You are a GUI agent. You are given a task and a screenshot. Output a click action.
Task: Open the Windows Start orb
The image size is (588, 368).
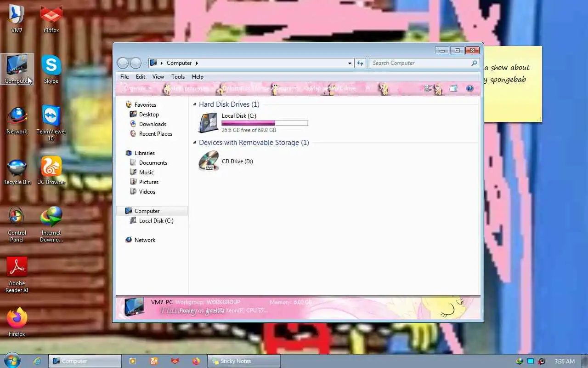click(x=11, y=361)
